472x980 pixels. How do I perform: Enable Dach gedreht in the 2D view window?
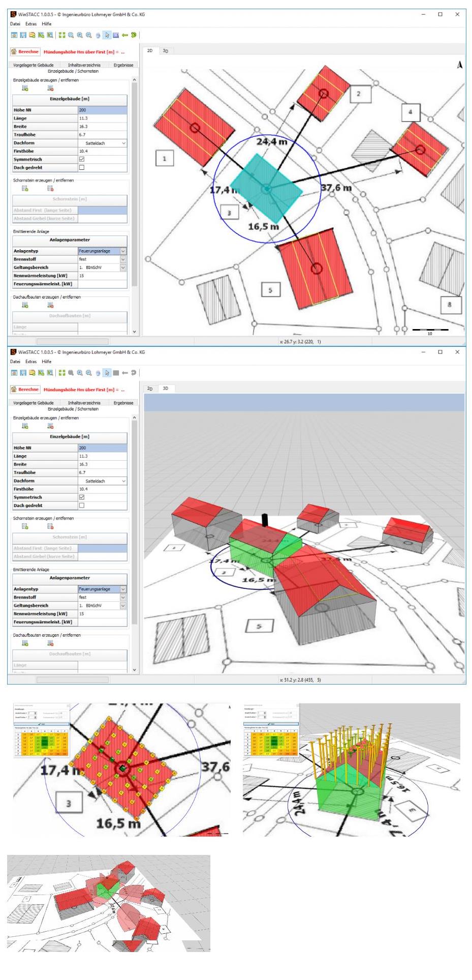(82, 167)
